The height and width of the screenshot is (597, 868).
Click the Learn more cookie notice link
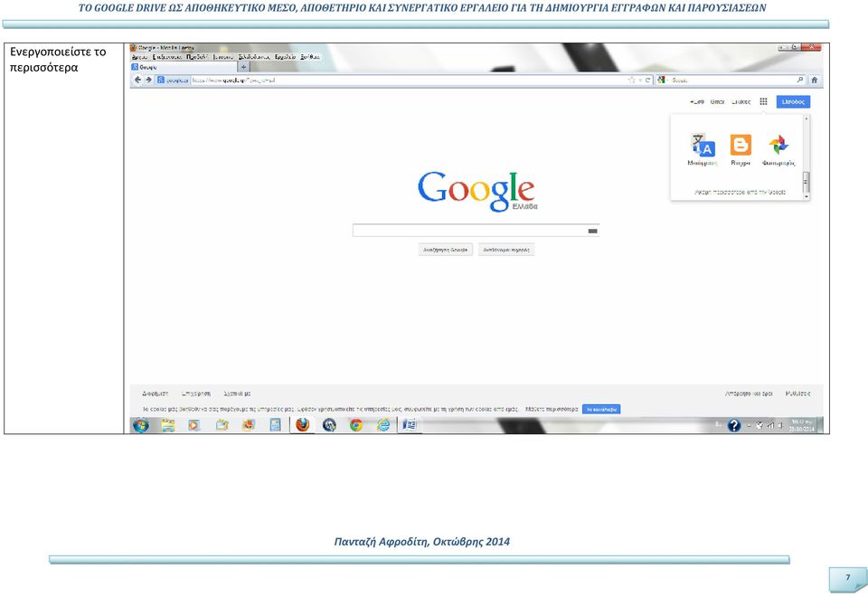(x=551, y=409)
